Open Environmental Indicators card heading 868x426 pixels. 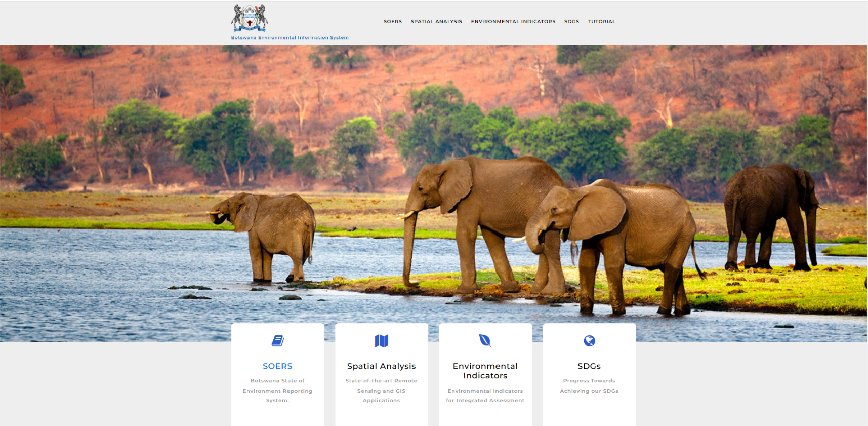click(x=485, y=371)
